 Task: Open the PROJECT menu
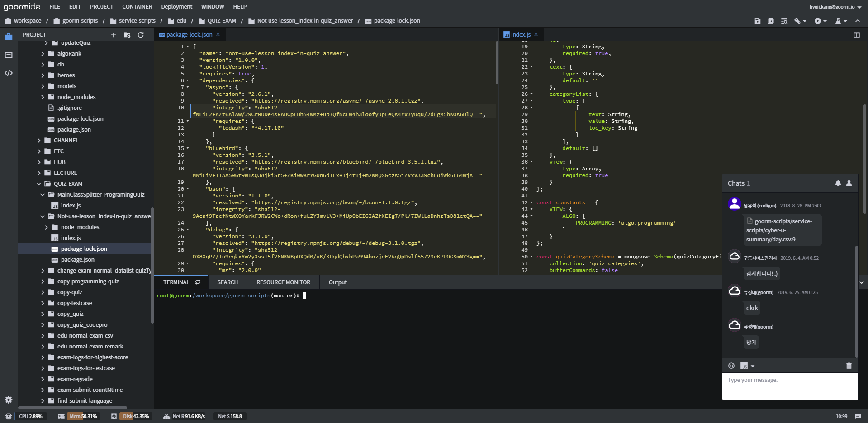[x=101, y=7]
